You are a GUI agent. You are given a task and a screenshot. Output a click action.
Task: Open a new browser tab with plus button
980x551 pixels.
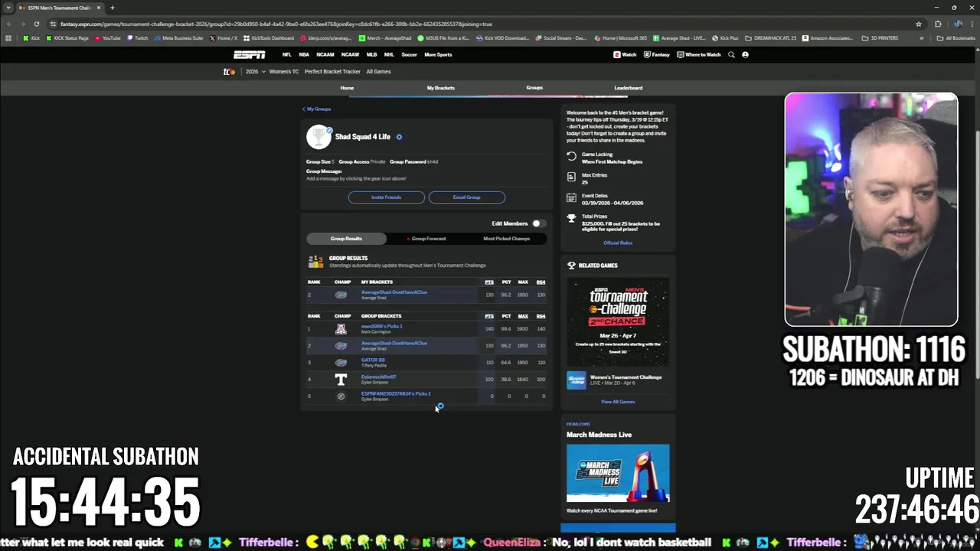click(112, 8)
